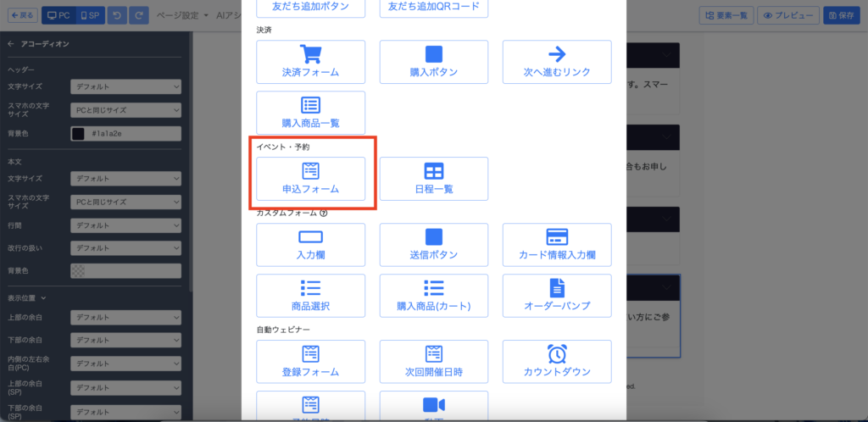868x422 pixels.
Task: Add 申込フォーム form icon element
Action: pos(310,179)
